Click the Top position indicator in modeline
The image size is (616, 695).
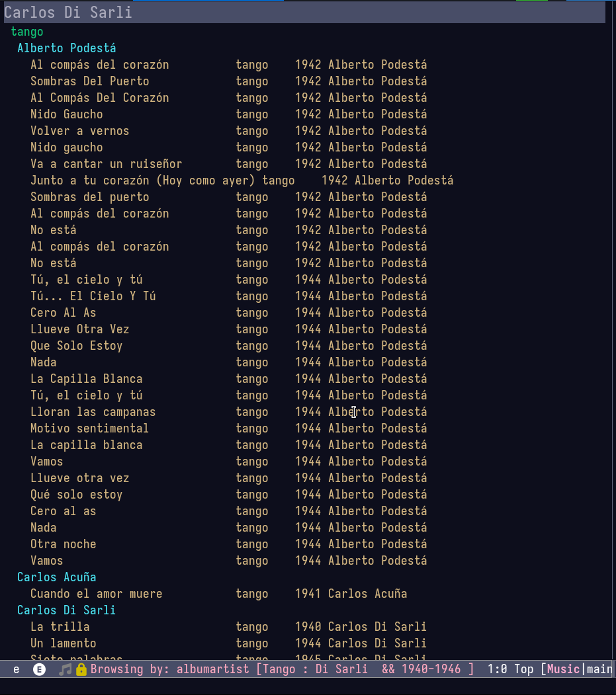[x=524, y=669]
